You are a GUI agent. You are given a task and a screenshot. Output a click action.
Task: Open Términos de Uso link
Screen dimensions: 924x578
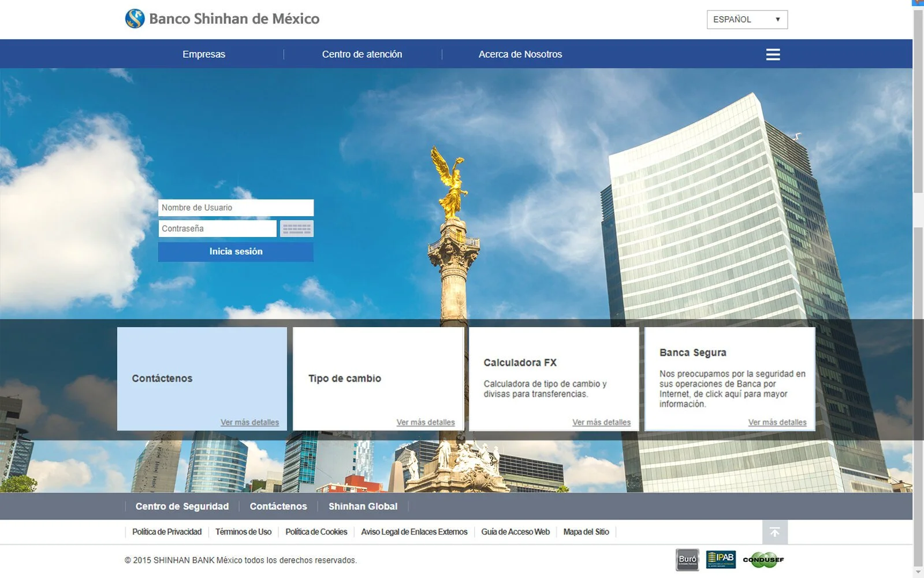[x=243, y=532]
